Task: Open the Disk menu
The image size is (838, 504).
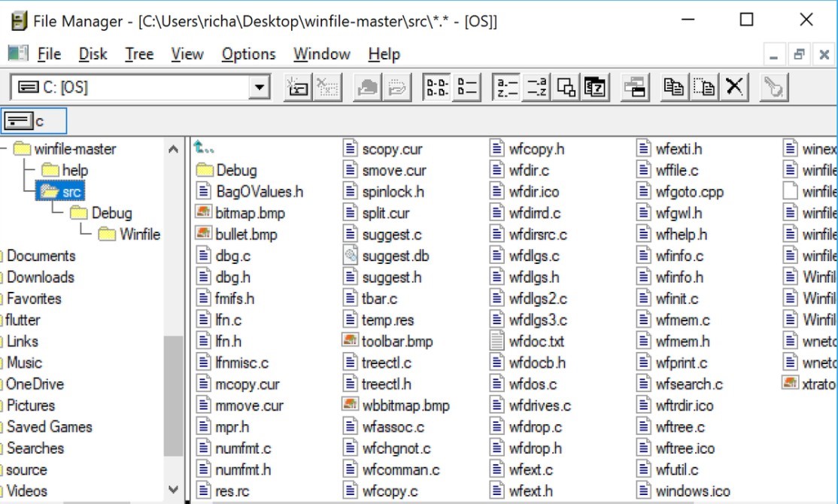Action: (93, 54)
